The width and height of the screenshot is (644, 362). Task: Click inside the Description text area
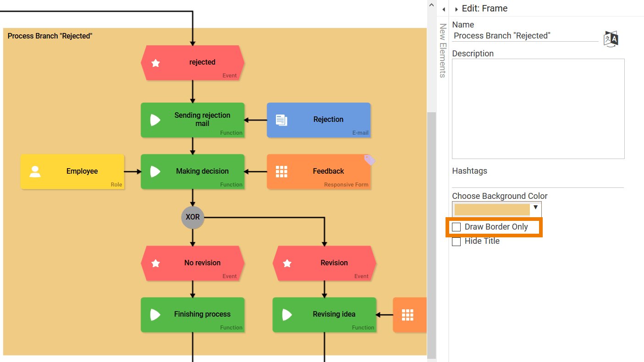538,109
